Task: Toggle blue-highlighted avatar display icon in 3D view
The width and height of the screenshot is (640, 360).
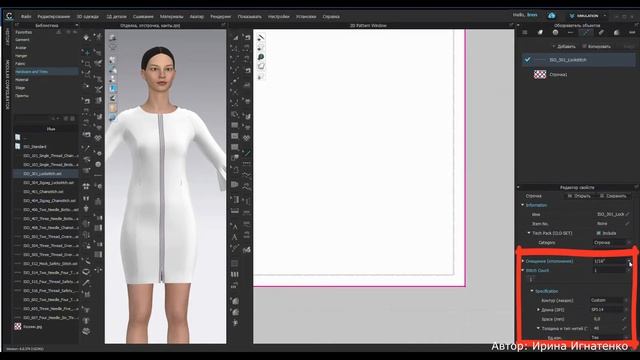Action: 113,89
